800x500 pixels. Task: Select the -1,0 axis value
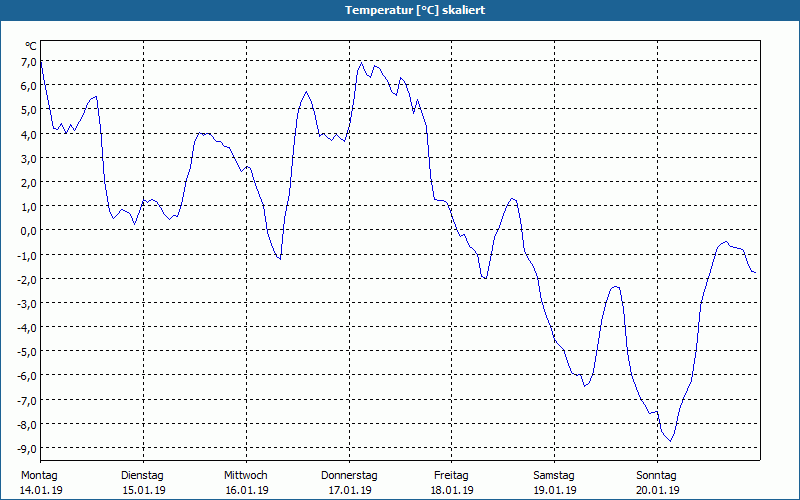[27, 255]
